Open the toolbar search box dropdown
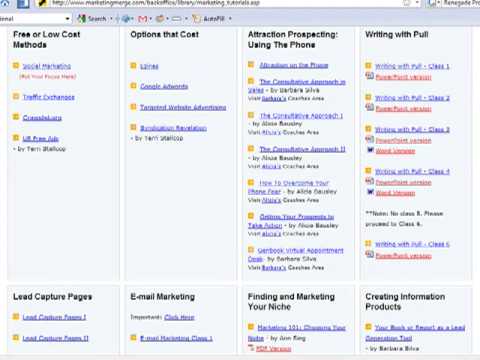The width and height of the screenshot is (480, 360). pos(68,19)
